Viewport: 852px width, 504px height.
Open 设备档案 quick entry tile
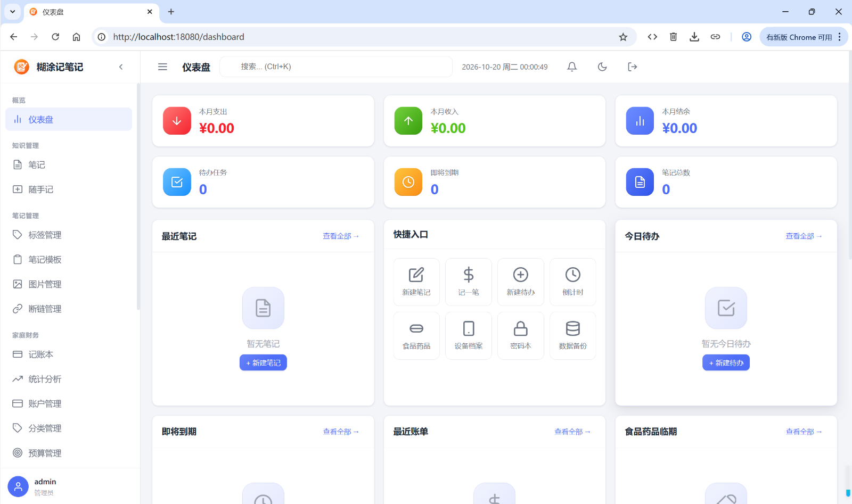coord(469,336)
